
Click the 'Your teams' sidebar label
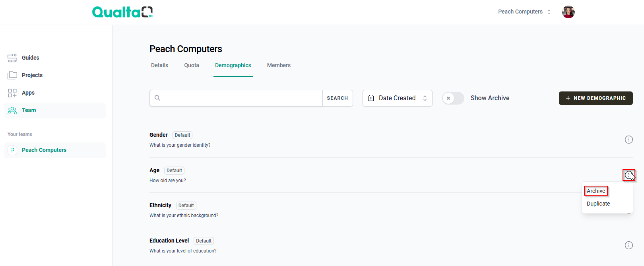[20, 134]
